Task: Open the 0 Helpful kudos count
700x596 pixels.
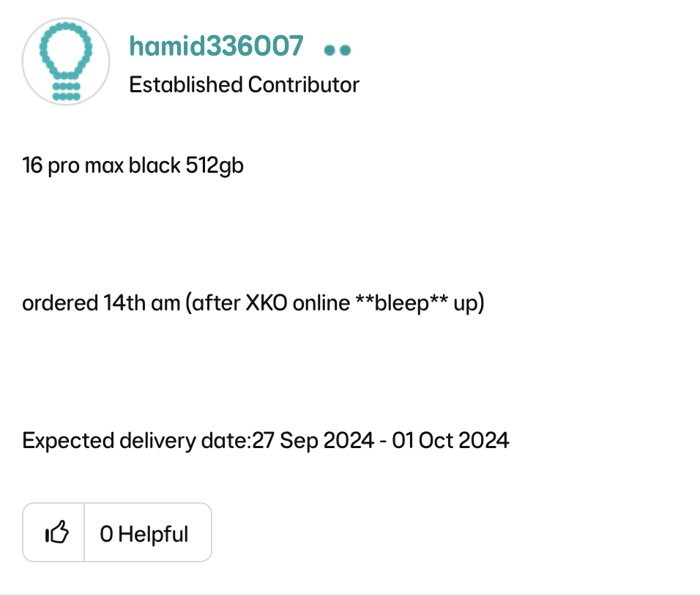Action: [x=144, y=534]
